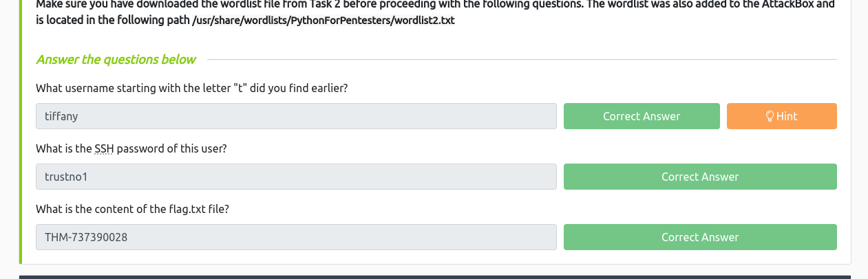Viewport: 868px width, 279px height.
Task: Click the "Answer the questions below" heading
Action: point(116,60)
